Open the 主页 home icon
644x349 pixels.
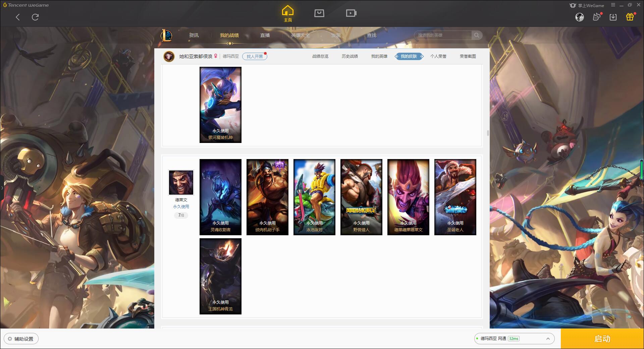pyautogui.click(x=288, y=13)
